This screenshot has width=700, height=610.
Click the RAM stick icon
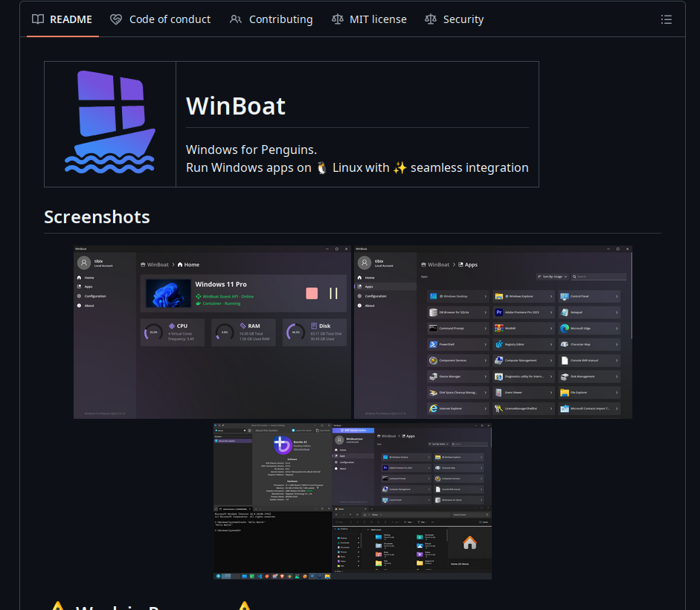tap(243, 326)
